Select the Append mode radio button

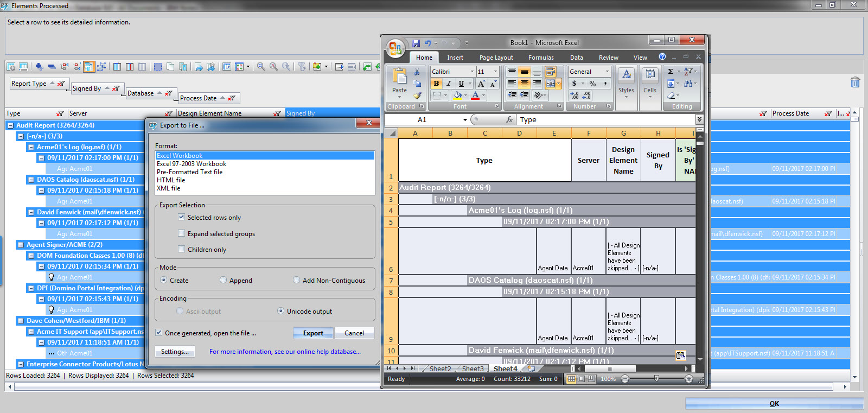click(223, 280)
